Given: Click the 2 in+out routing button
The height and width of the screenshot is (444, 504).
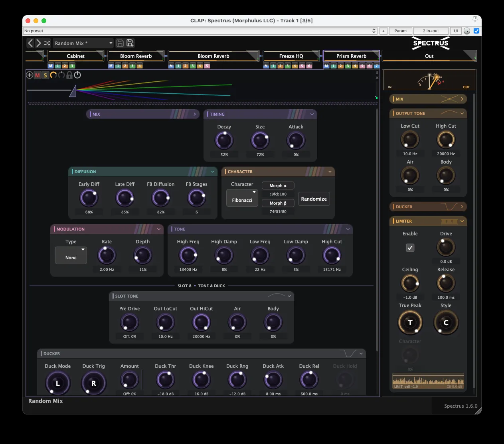Looking at the screenshot, I should (x=431, y=31).
